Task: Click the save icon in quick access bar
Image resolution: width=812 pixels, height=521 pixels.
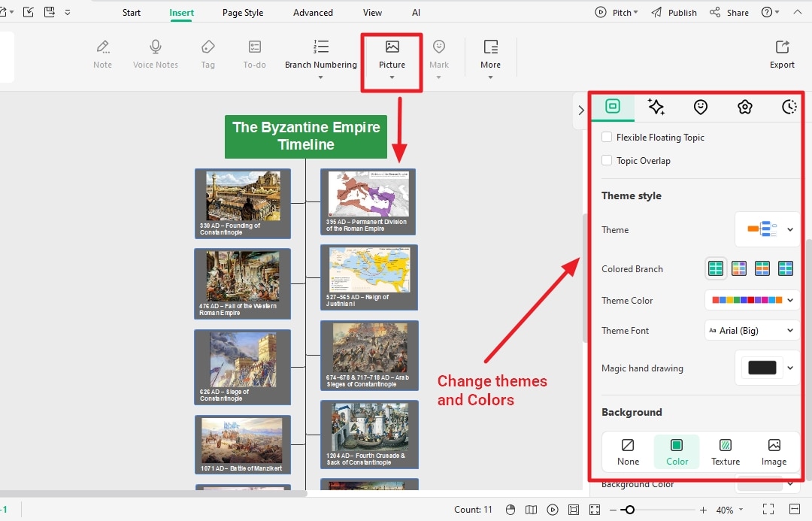Action: tap(49, 12)
